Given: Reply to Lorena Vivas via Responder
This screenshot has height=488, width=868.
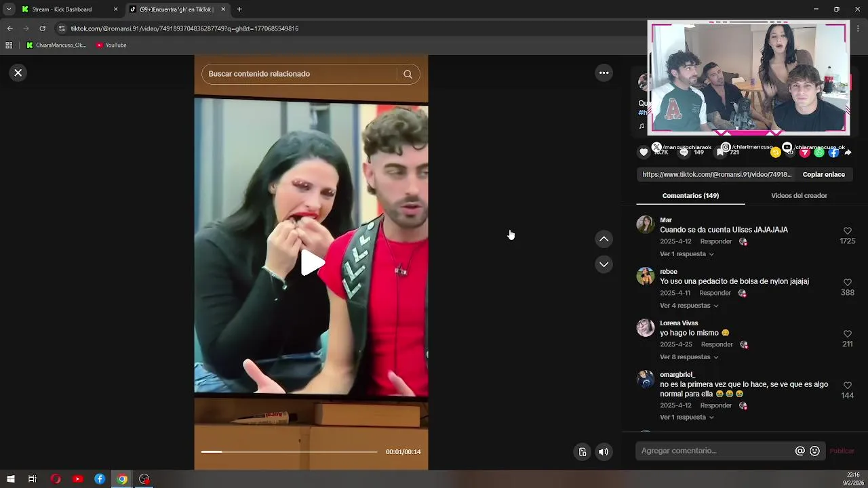Looking at the screenshot, I should 716,344.
